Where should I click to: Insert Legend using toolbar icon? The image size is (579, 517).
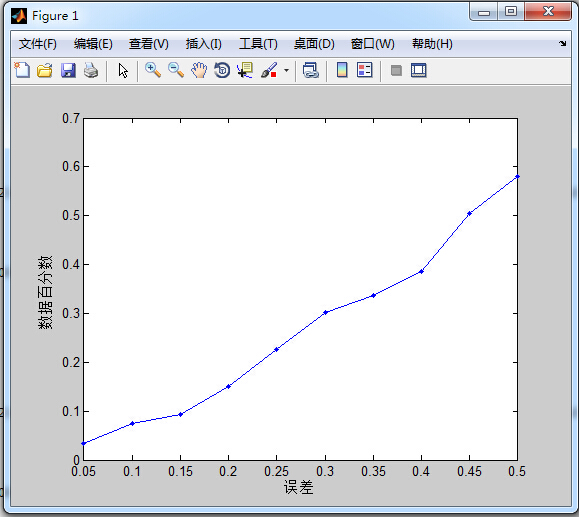click(x=364, y=70)
